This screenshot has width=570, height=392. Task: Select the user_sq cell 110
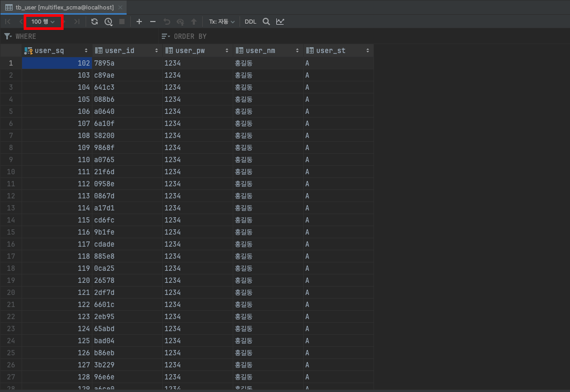tap(57, 160)
